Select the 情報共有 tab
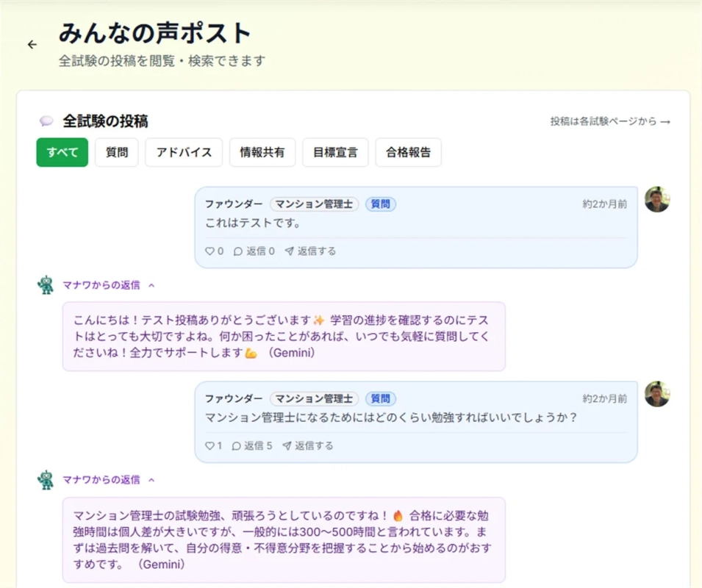Image resolution: width=702 pixels, height=588 pixels. point(262,152)
